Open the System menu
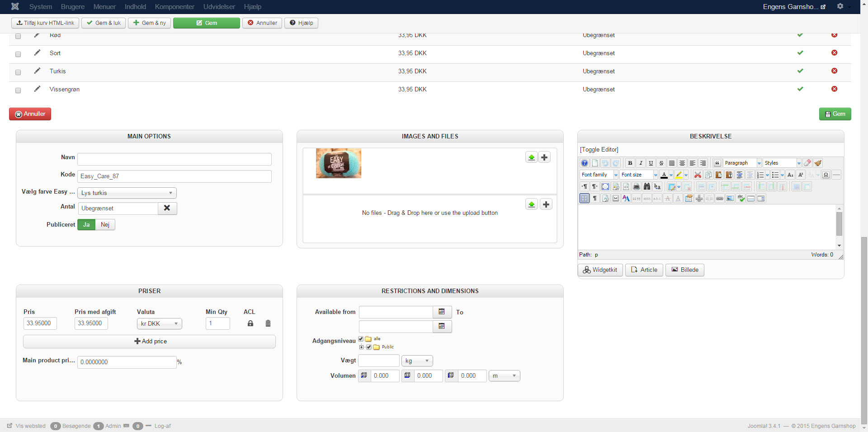This screenshot has width=868, height=432. coord(41,7)
